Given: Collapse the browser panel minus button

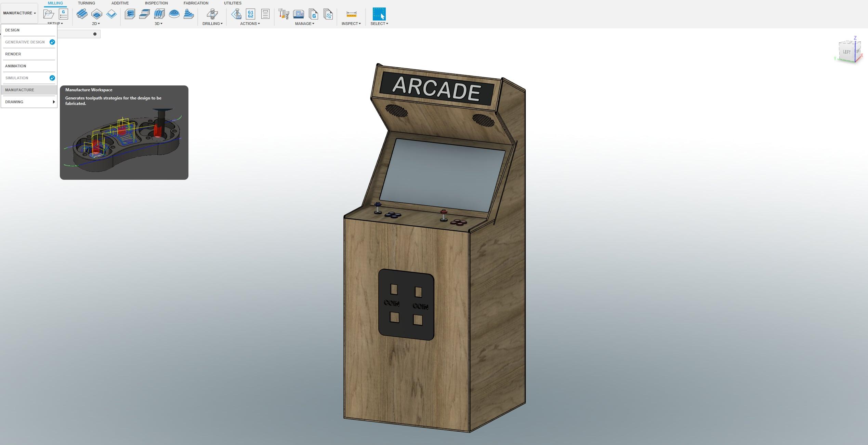Looking at the screenshot, I should (95, 34).
